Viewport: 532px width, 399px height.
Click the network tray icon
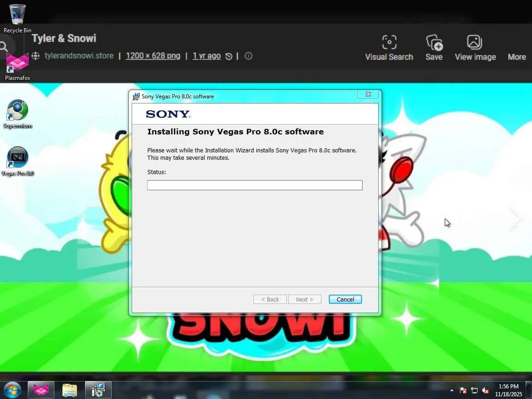[474, 391]
